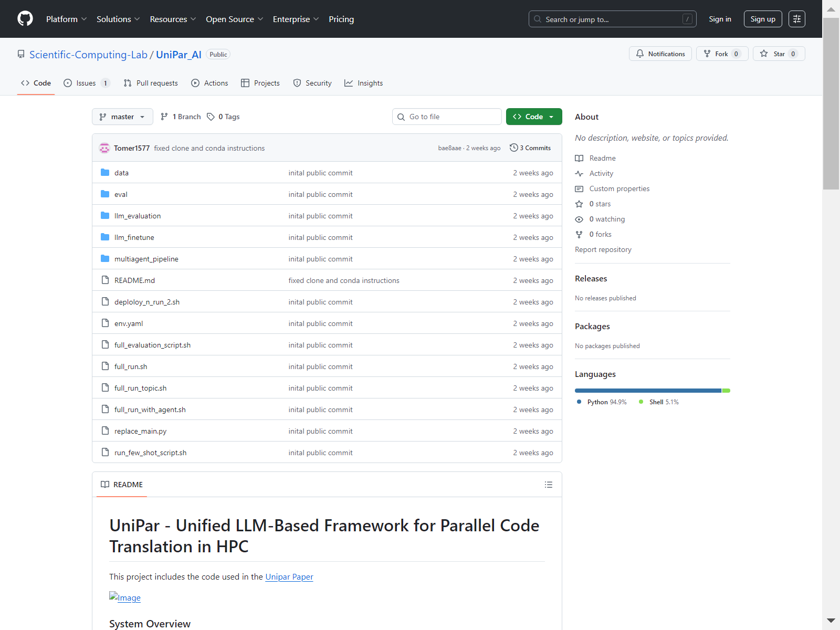The image size is (840, 630).
Task: Switch to the Projects tab
Action: coord(260,83)
